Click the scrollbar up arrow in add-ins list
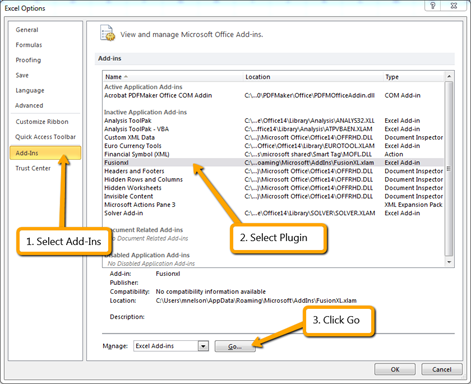The width and height of the screenshot is (471, 384). click(x=449, y=76)
